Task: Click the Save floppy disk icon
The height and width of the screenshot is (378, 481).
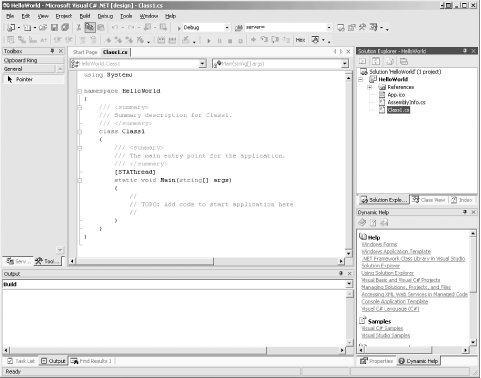Action: point(54,27)
